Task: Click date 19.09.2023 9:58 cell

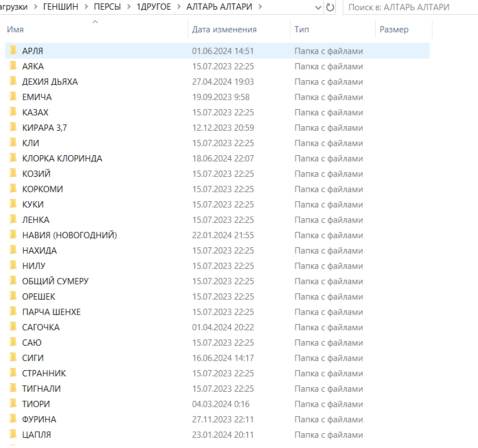Action: click(221, 97)
